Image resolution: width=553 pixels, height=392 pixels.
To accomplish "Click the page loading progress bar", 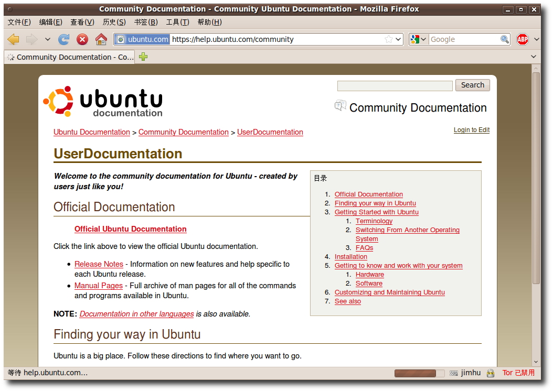I will coord(419,373).
